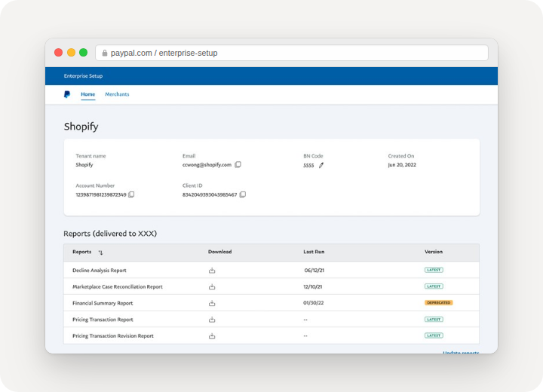
Task: Click the last run date 01/30/22
Action: click(314, 302)
